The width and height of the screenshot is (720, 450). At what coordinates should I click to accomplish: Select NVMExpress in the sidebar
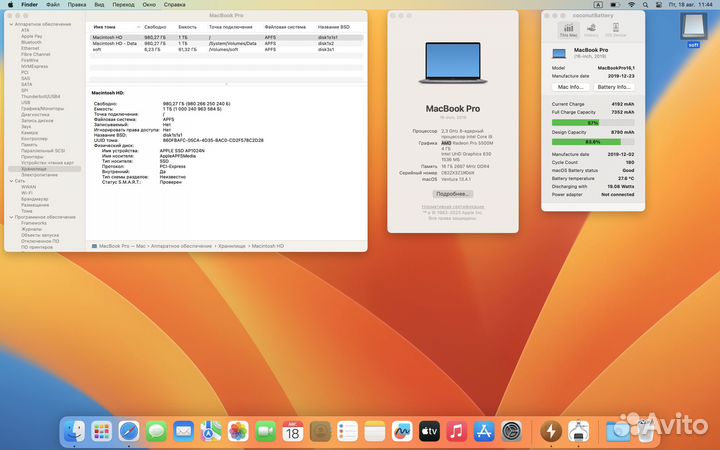(34, 66)
